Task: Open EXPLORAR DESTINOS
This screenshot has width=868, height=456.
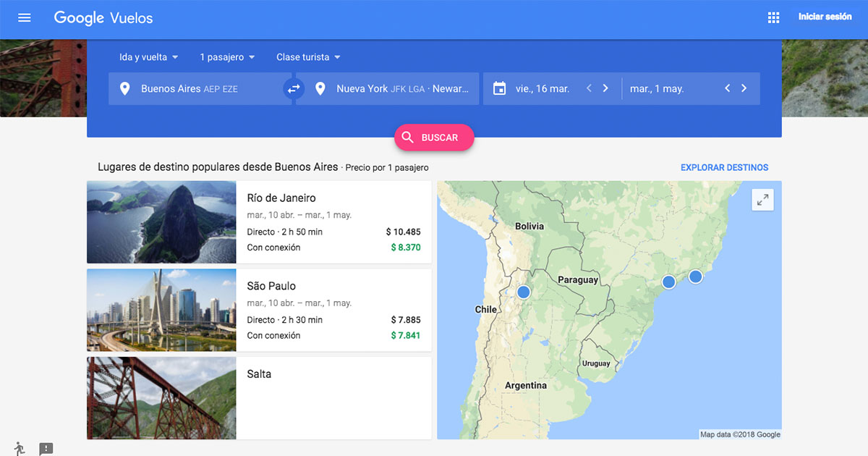Action: pos(724,167)
